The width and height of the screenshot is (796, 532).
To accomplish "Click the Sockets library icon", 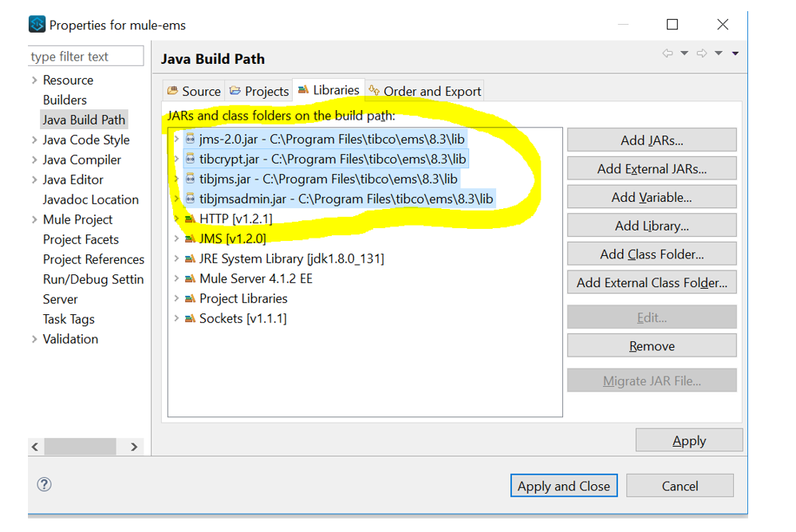I will pyautogui.click(x=190, y=318).
